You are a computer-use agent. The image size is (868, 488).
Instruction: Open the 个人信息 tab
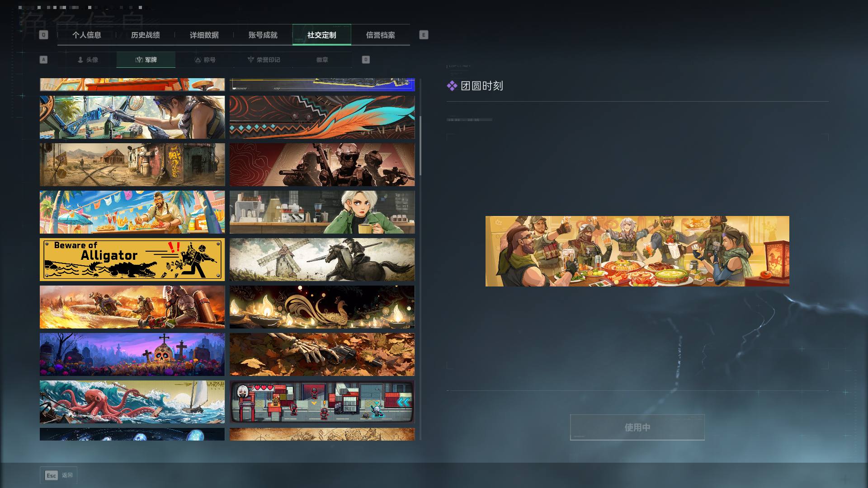87,35
